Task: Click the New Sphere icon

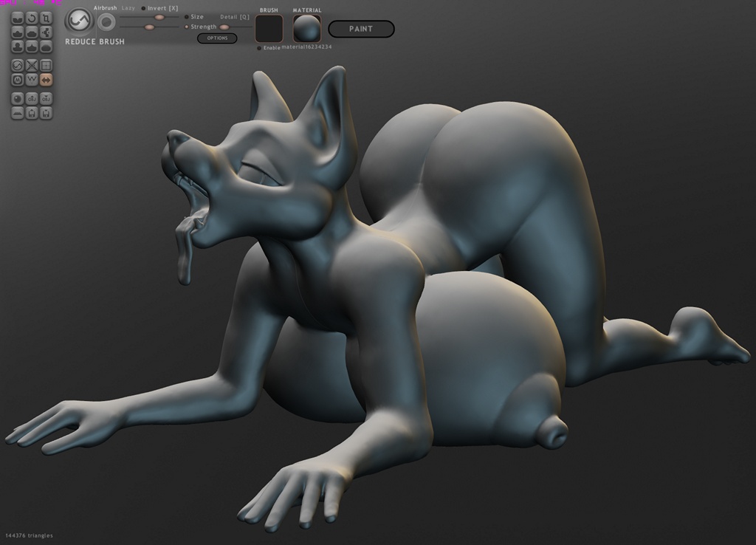Action: (x=18, y=98)
